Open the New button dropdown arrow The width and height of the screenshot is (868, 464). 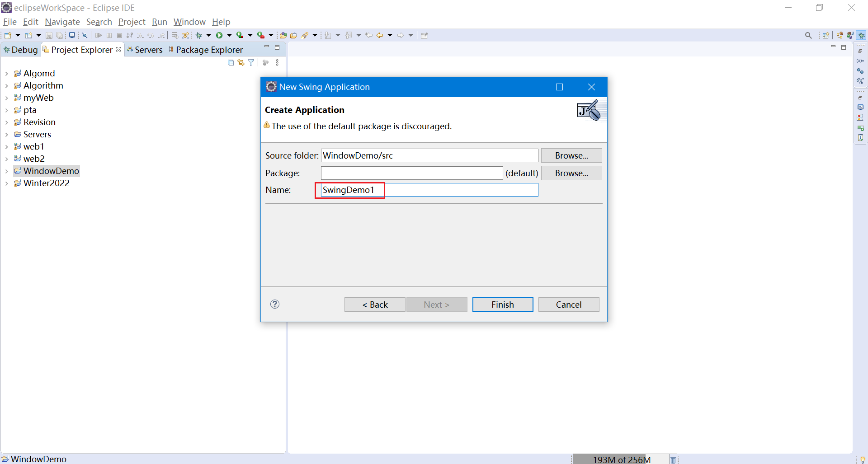coord(18,35)
